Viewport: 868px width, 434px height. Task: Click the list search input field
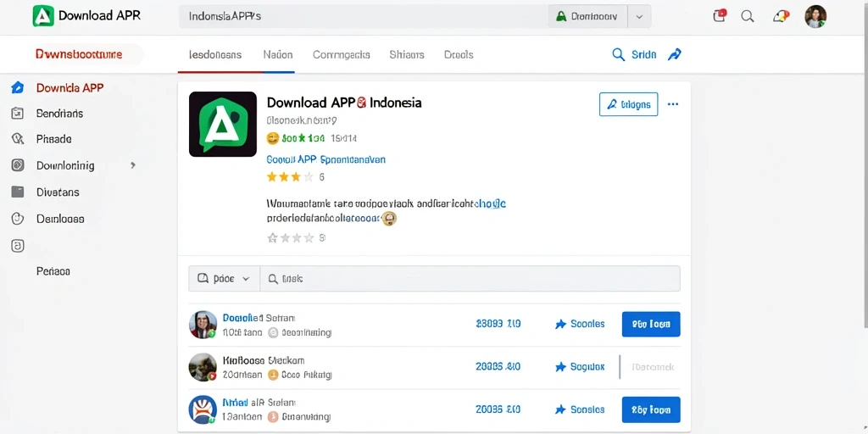point(470,279)
